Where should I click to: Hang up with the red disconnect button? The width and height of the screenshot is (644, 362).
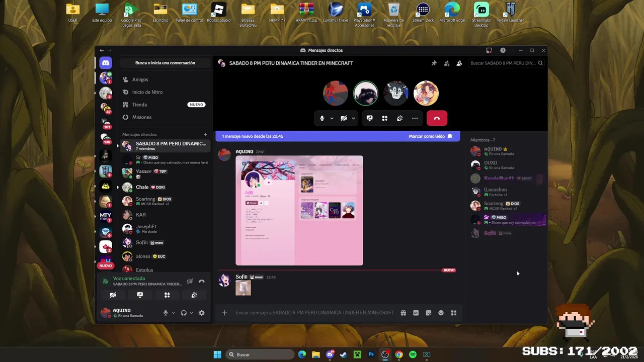point(437,118)
